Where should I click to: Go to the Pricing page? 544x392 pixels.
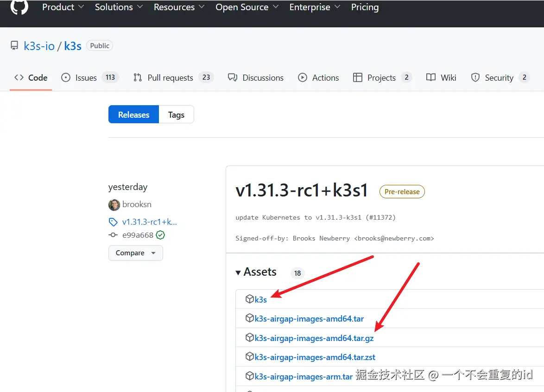click(365, 7)
